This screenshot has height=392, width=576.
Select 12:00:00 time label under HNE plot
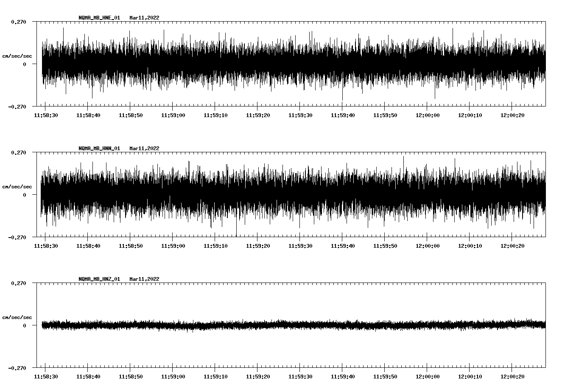[x=428, y=115]
